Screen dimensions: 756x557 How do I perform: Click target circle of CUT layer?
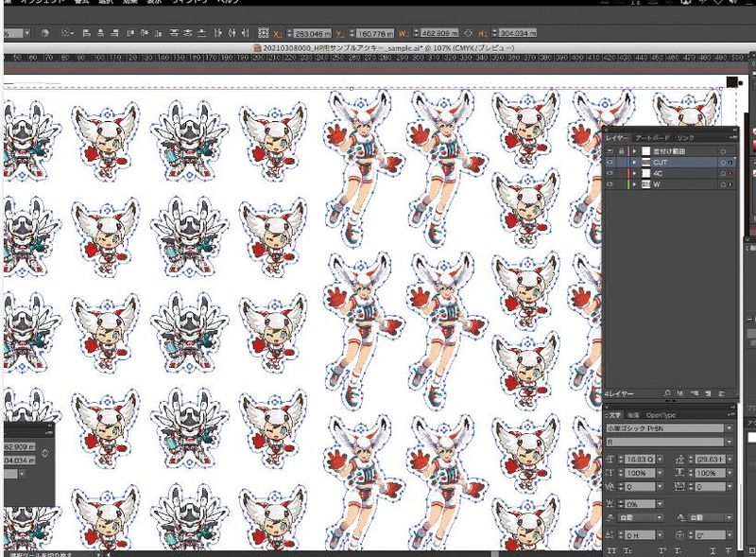724,163
